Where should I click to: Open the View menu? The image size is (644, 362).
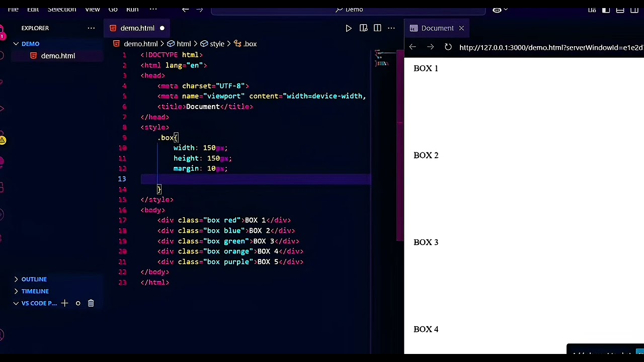click(93, 9)
